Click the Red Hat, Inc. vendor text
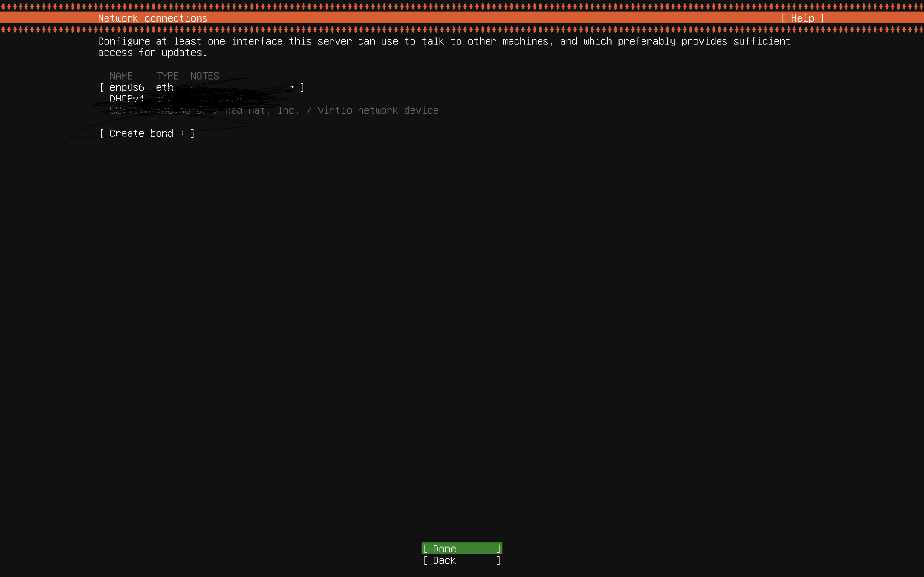The width and height of the screenshot is (924, 577). pyautogui.click(x=261, y=110)
